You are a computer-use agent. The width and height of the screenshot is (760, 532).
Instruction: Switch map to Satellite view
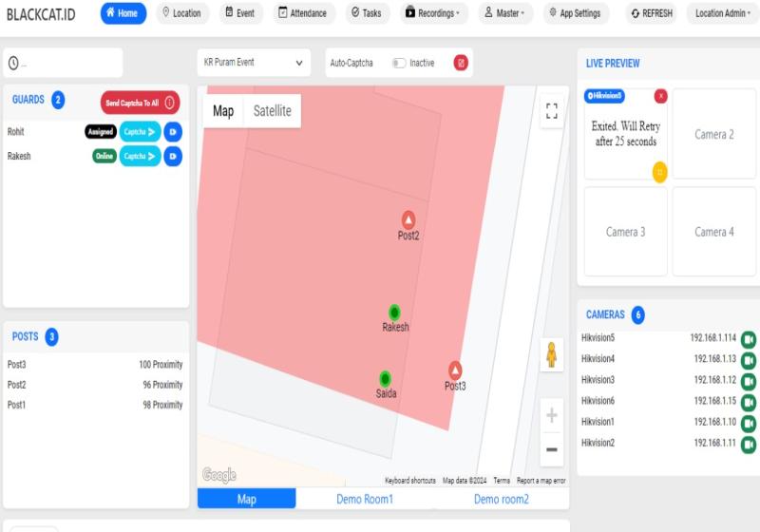coord(273,111)
